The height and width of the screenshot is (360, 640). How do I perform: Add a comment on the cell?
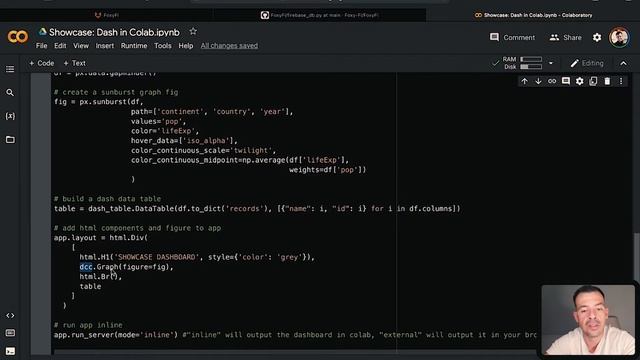566,81
